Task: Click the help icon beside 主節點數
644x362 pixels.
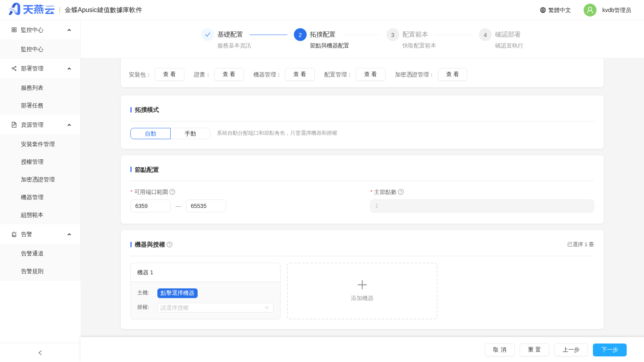Action: pyautogui.click(x=401, y=192)
